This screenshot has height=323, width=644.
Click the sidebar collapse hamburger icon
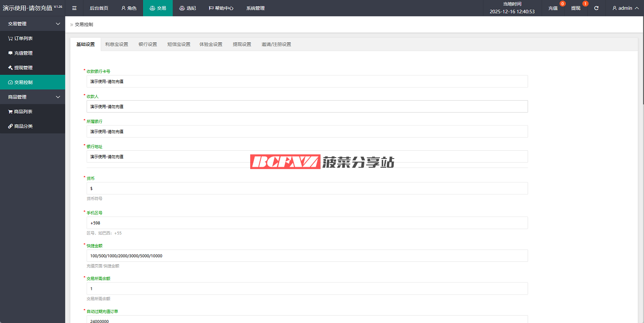pyautogui.click(x=74, y=8)
